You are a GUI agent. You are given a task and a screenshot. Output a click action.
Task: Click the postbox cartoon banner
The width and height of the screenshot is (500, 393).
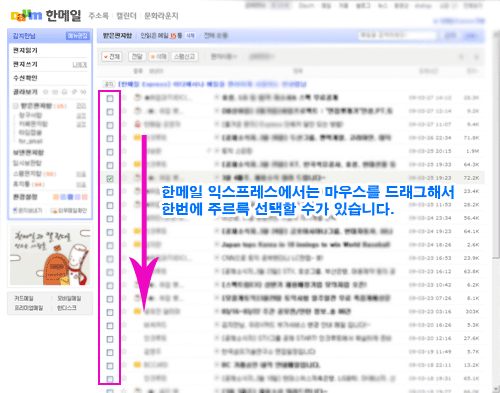[x=50, y=256]
